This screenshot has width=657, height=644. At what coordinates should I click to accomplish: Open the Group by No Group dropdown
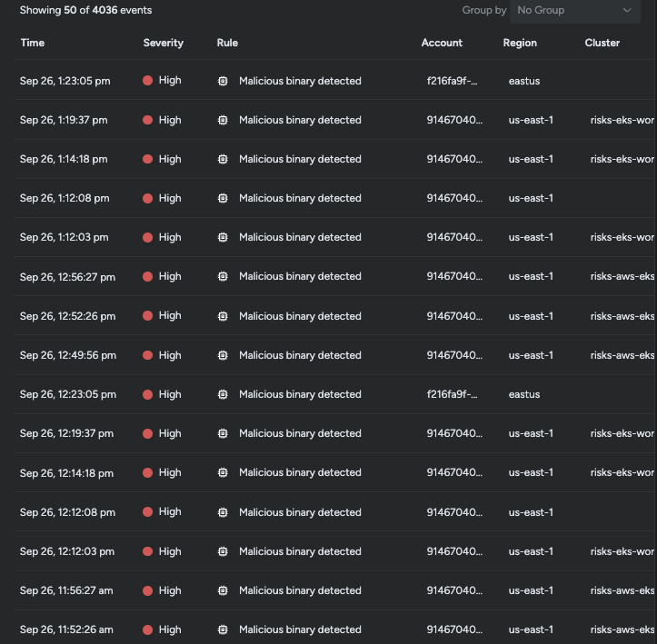pyautogui.click(x=574, y=11)
